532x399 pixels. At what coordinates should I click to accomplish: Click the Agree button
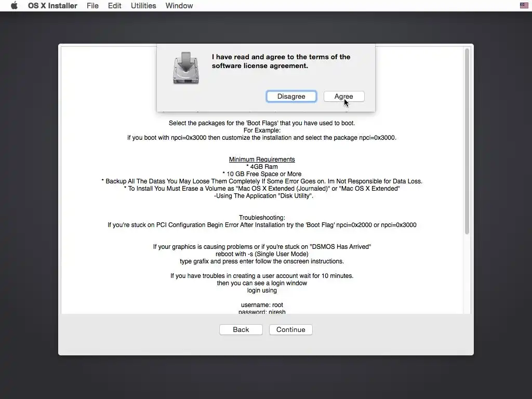coord(344,96)
